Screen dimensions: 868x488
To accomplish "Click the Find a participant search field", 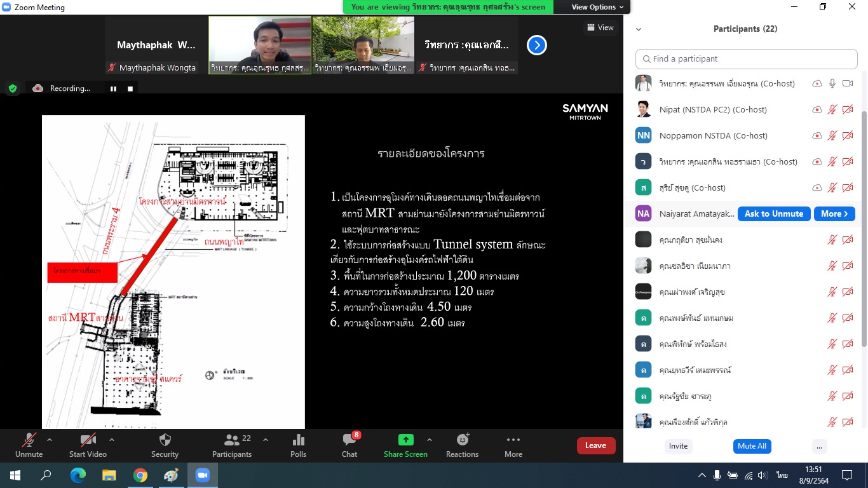I will click(747, 59).
